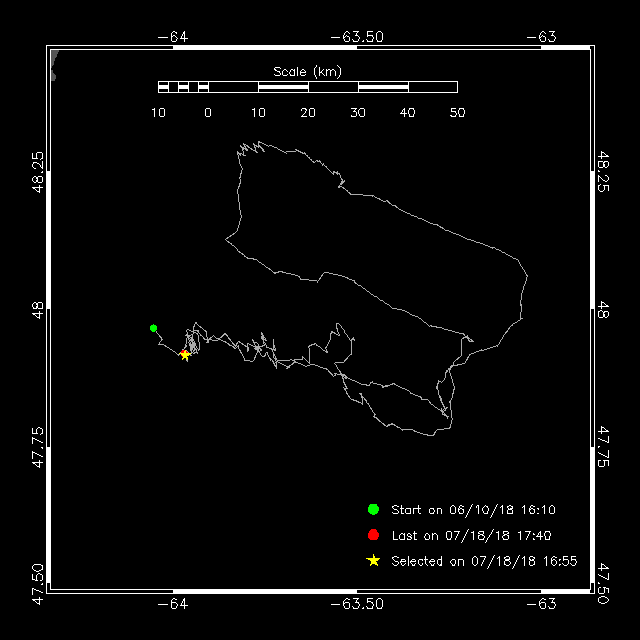Screen dimensions: 640x640
Task: Click bottom axis longitude label '-64'
Action: coord(173,604)
